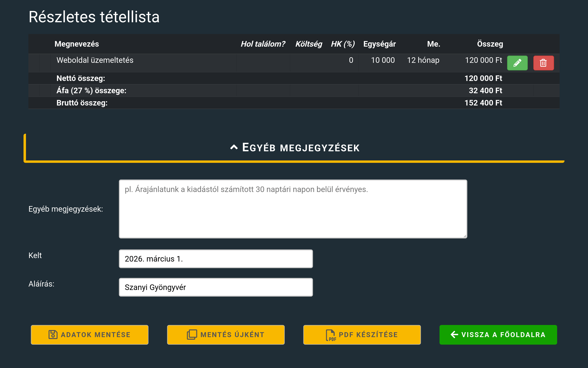588x368 pixels.
Task: Click the Me. column header
Action: point(434,44)
